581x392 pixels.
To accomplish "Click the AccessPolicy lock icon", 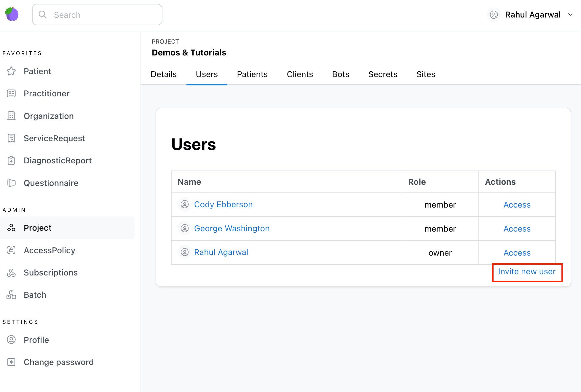I will [11, 250].
